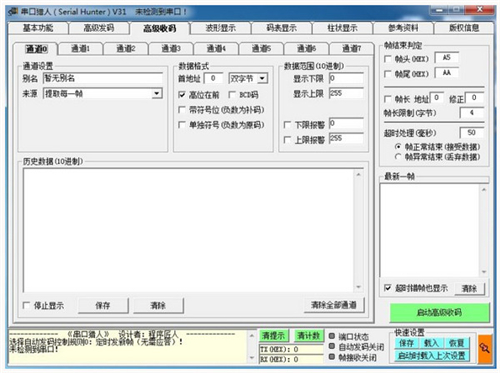Click the 帧接收关闭 status indicator
This screenshot has width=500, height=373.
(332, 357)
